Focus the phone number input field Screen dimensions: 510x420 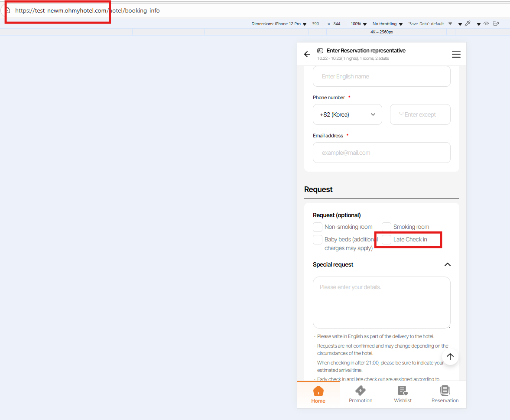point(420,114)
